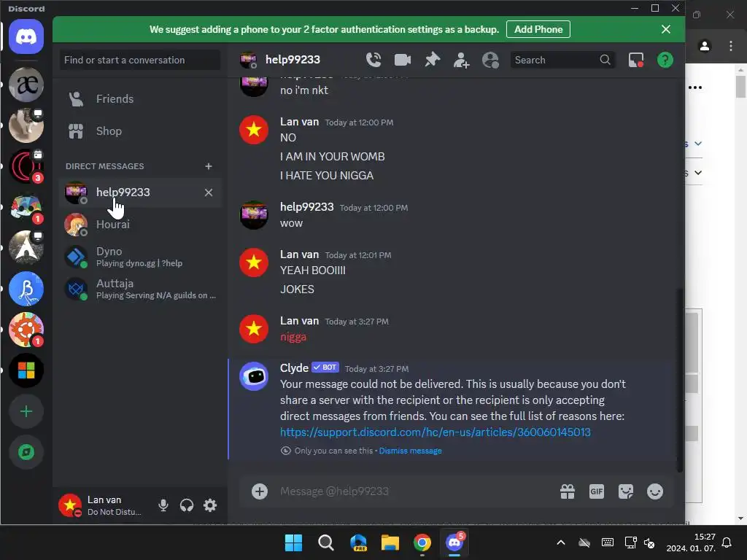Select help99233 direct message
Image resolution: width=747 pixels, height=560 pixels.
(x=141, y=192)
